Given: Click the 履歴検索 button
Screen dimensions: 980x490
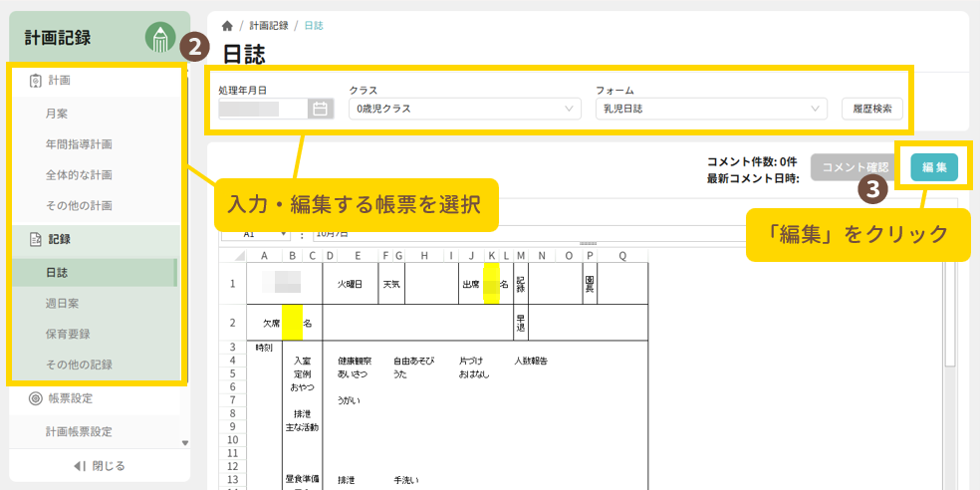Looking at the screenshot, I should tap(872, 109).
